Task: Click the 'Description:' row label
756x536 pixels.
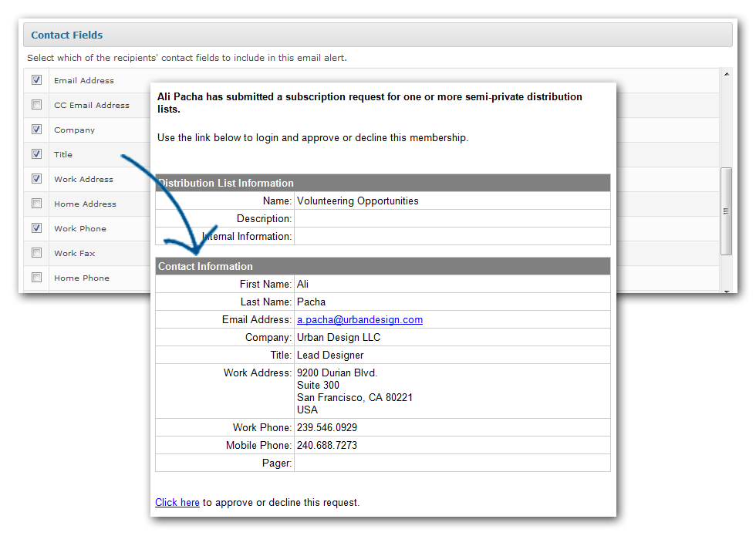Action: click(x=264, y=219)
